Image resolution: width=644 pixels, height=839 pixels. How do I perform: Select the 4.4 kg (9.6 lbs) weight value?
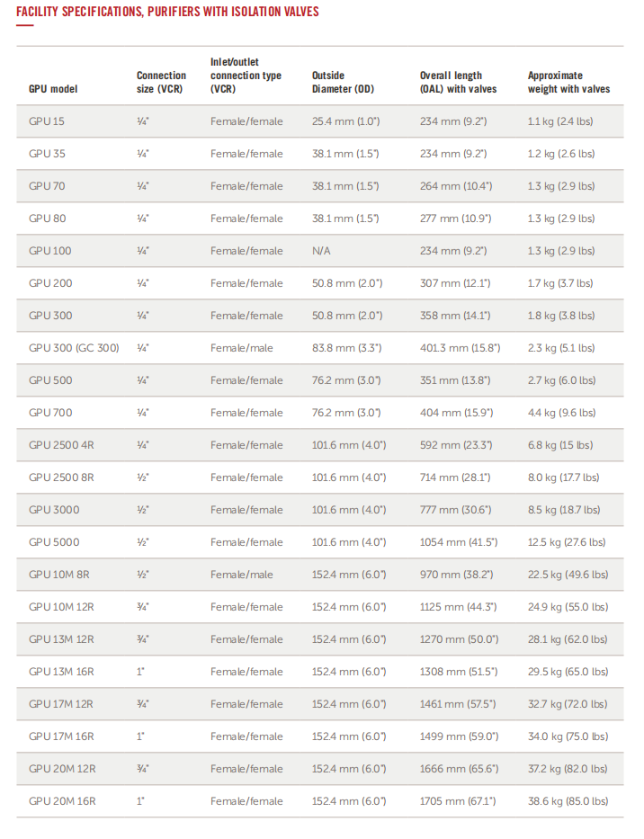click(x=561, y=413)
